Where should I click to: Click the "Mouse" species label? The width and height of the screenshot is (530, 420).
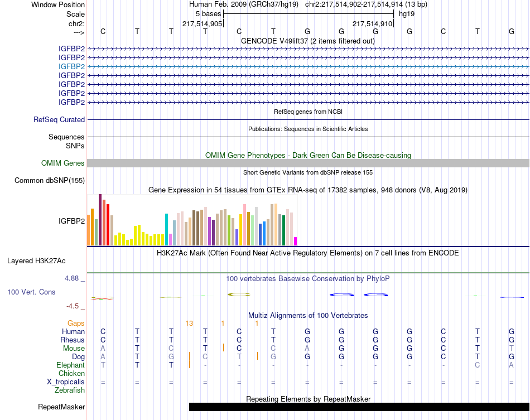click(x=74, y=349)
